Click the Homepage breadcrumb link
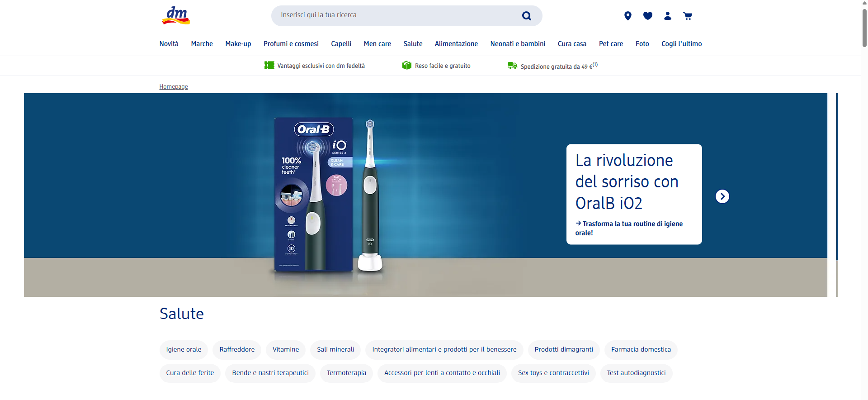The width and height of the screenshot is (868, 400). (173, 86)
